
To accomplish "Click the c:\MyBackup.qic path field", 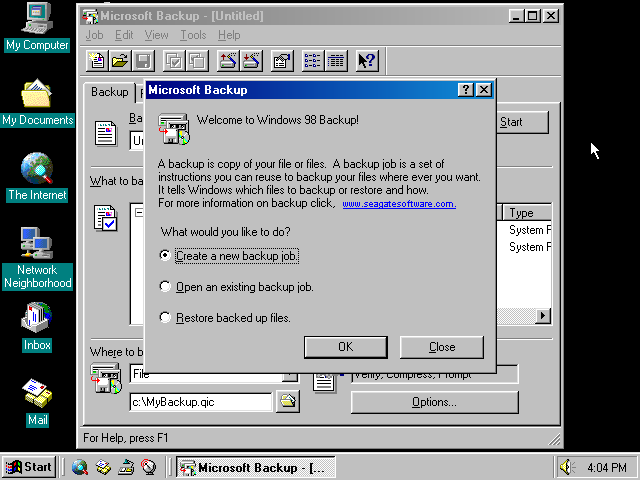I will (x=200, y=402).
